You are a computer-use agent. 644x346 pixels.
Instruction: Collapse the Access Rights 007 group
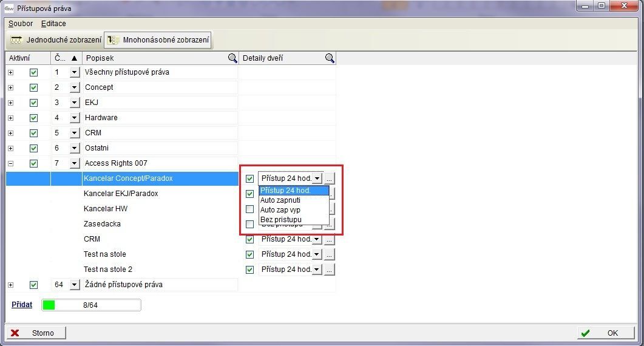(x=10, y=163)
